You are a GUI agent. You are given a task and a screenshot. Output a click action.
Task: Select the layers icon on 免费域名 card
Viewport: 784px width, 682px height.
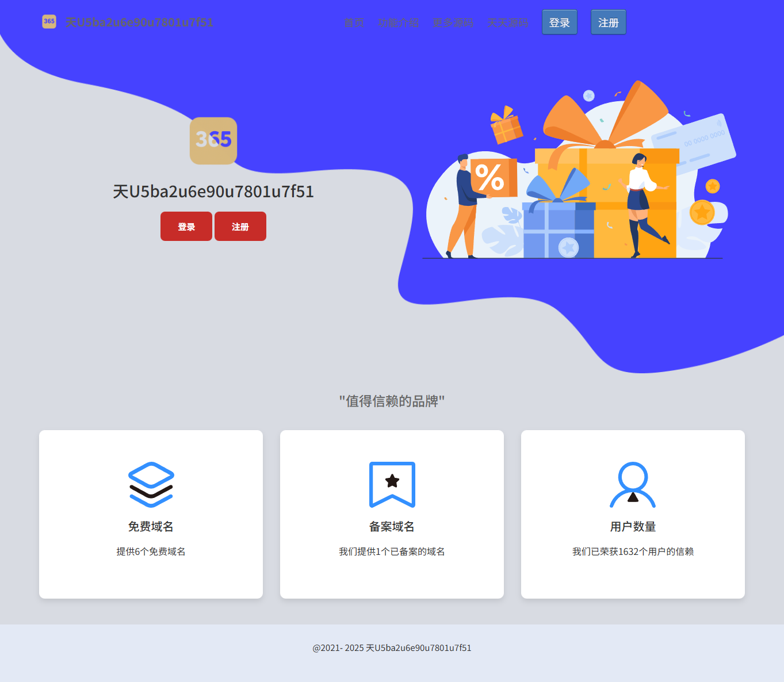click(150, 484)
